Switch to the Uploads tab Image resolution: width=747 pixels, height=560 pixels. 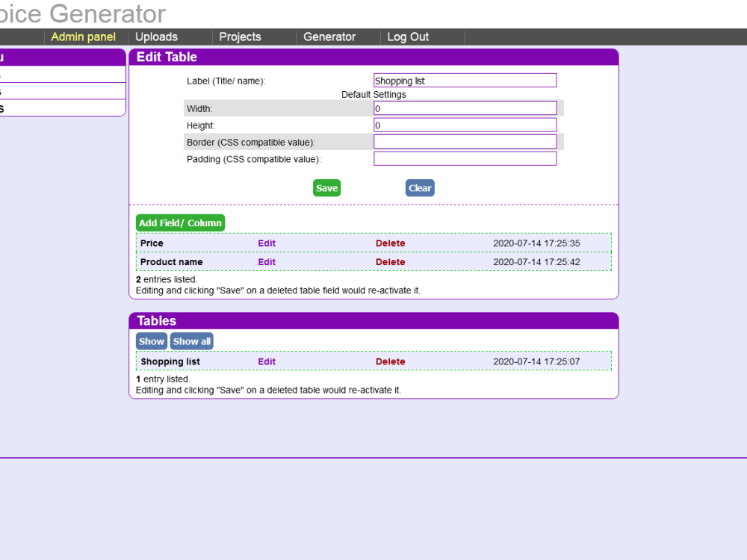[156, 36]
